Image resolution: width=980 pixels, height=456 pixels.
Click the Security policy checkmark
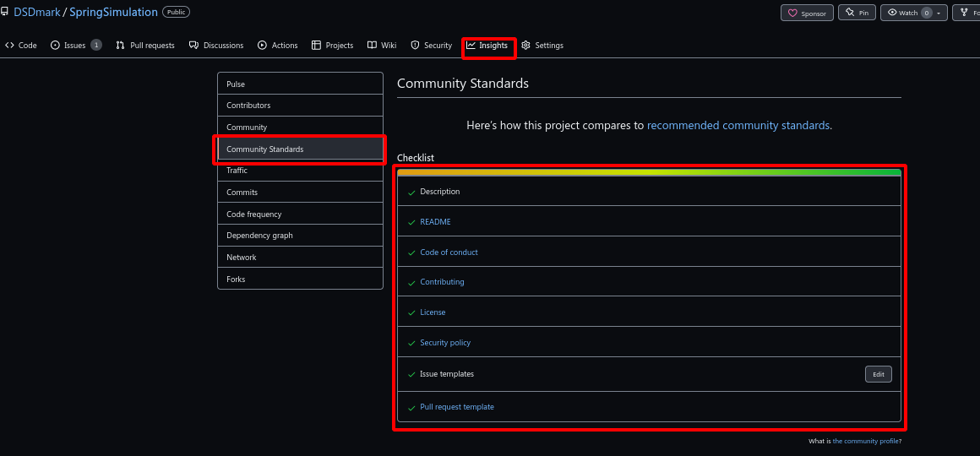tap(411, 344)
